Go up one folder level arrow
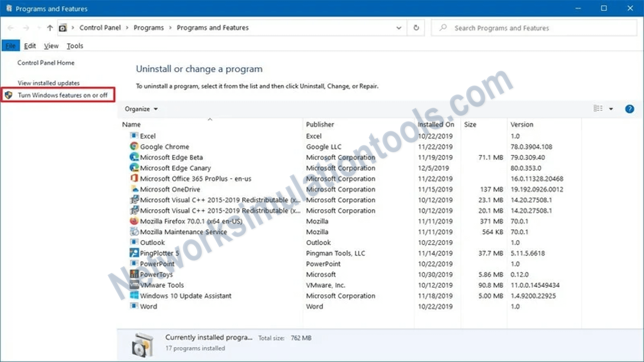The image size is (644, 362). (x=50, y=28)
